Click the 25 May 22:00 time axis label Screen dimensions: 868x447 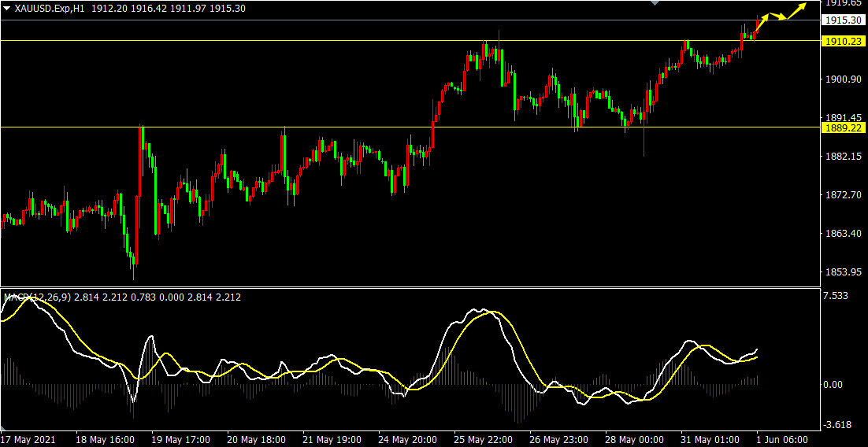pyautogui.click(x=484, y=439)
